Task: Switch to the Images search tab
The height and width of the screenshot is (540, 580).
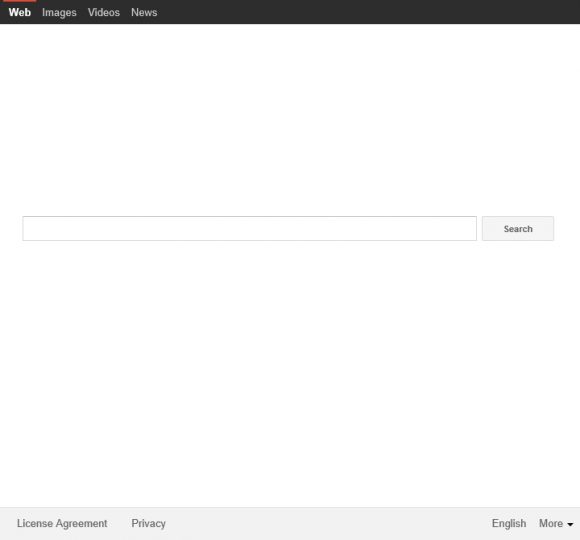Action: tap(59, 13)
